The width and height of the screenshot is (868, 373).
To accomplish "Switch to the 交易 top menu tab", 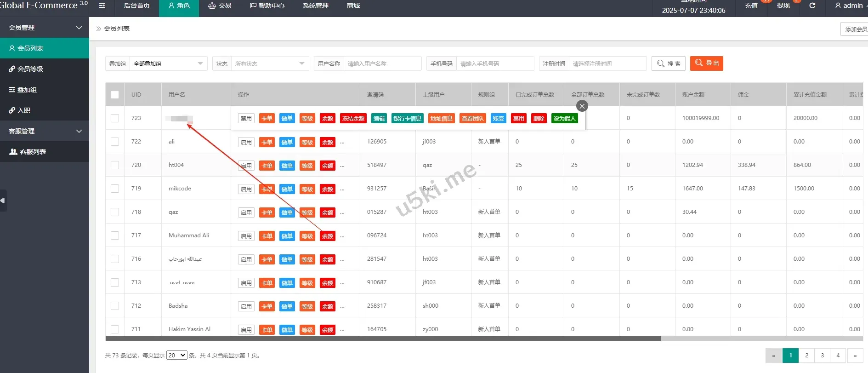I will (220, 6).
